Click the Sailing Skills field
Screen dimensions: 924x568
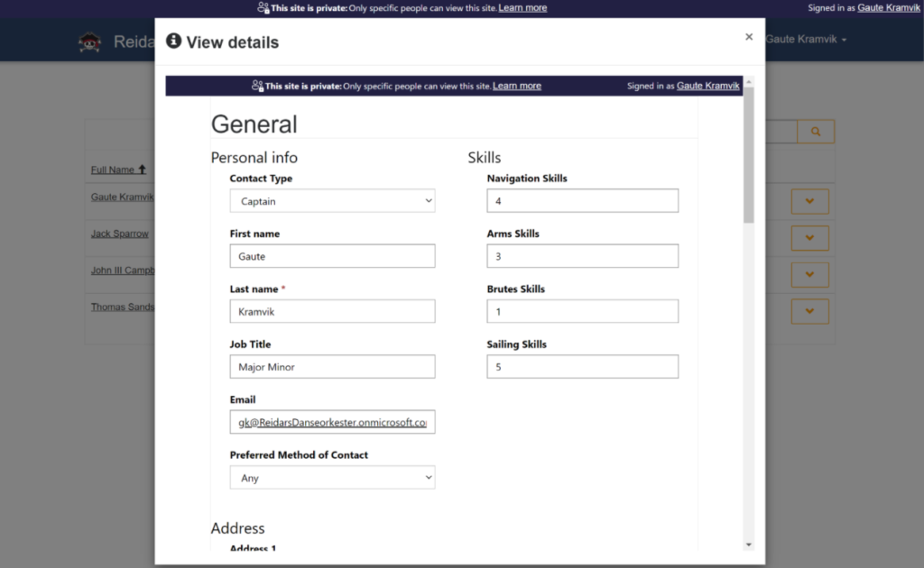tap(582, 367)
